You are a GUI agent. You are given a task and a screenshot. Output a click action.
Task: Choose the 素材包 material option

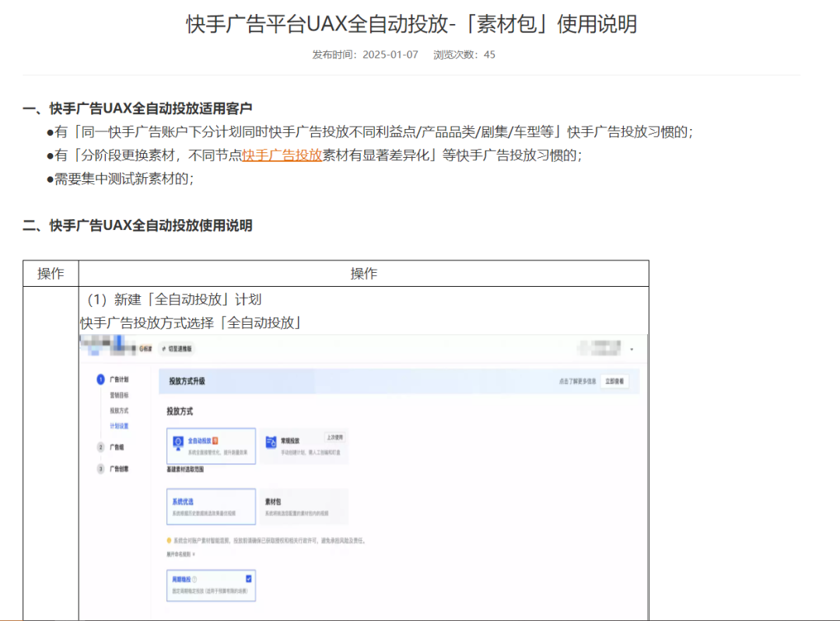304,507
